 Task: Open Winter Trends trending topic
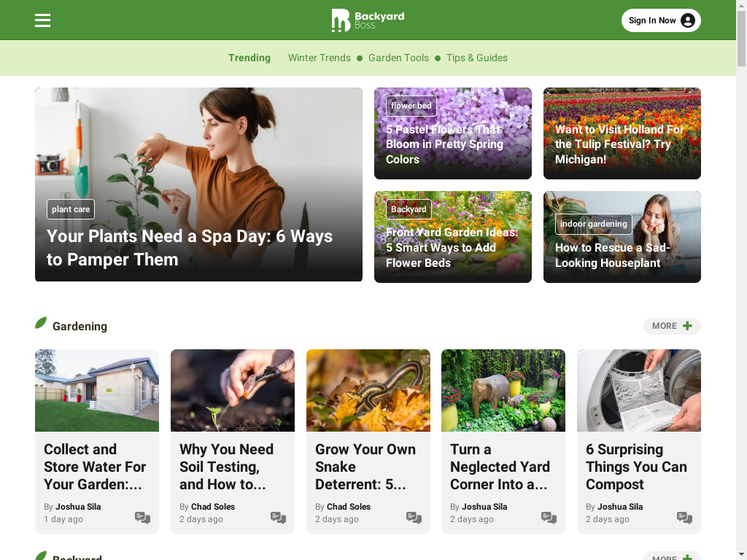(320, 58)
